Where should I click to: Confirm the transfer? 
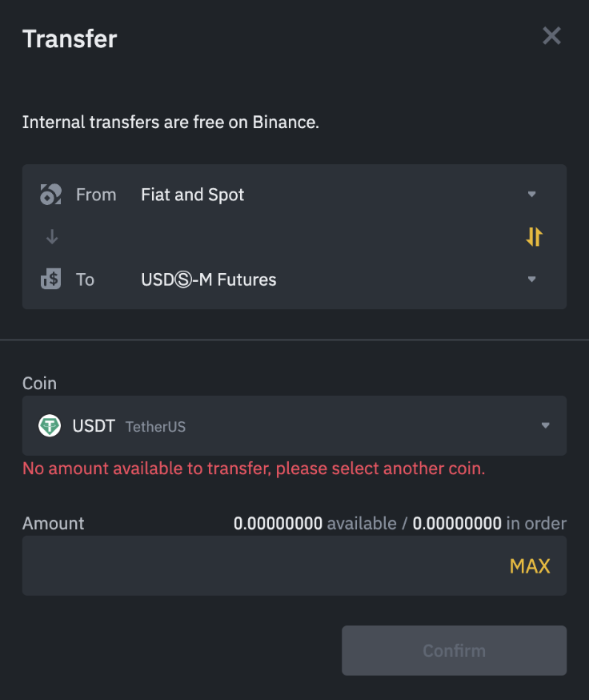tap(454, 650)
